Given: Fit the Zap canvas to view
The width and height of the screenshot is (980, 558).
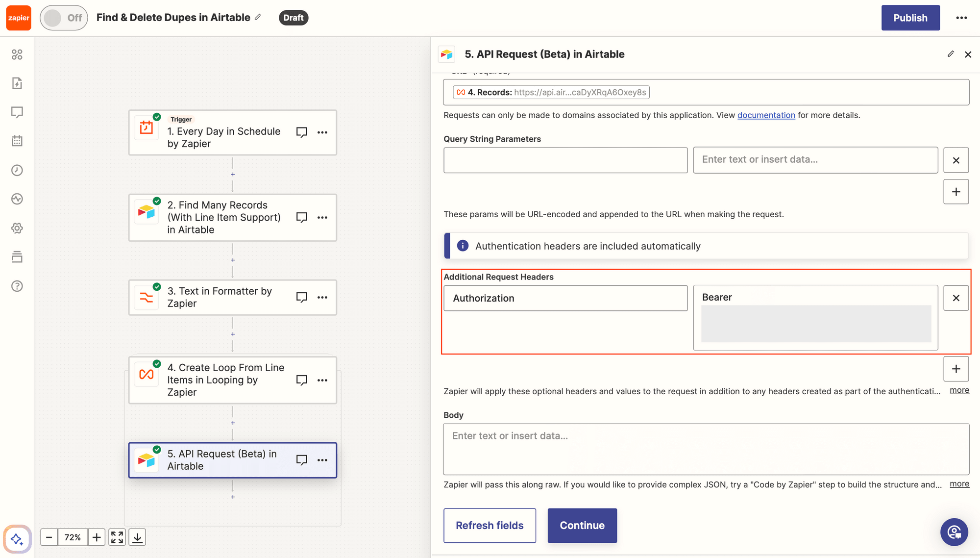Looking at the screenshot, I should coord(117,537).
